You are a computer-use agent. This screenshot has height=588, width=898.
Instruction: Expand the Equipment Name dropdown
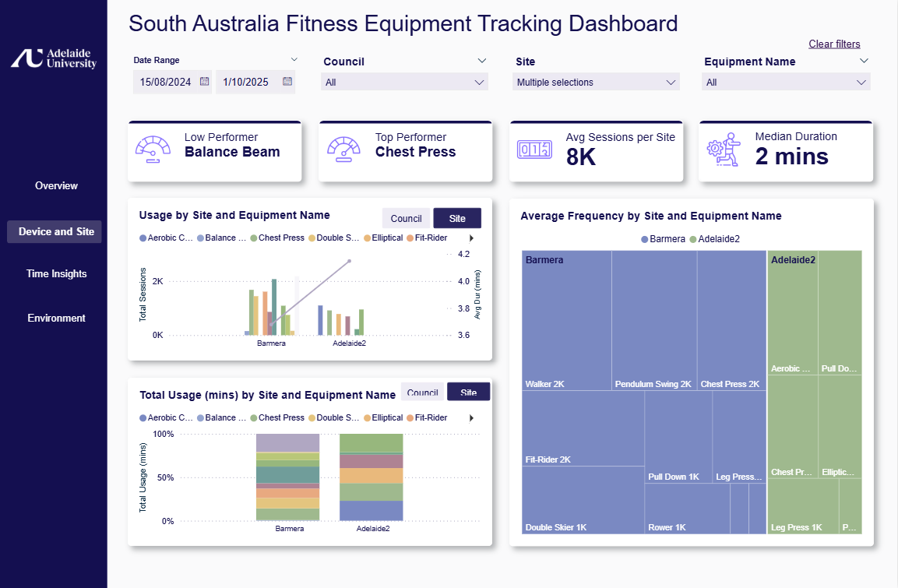tap(787, 83)
